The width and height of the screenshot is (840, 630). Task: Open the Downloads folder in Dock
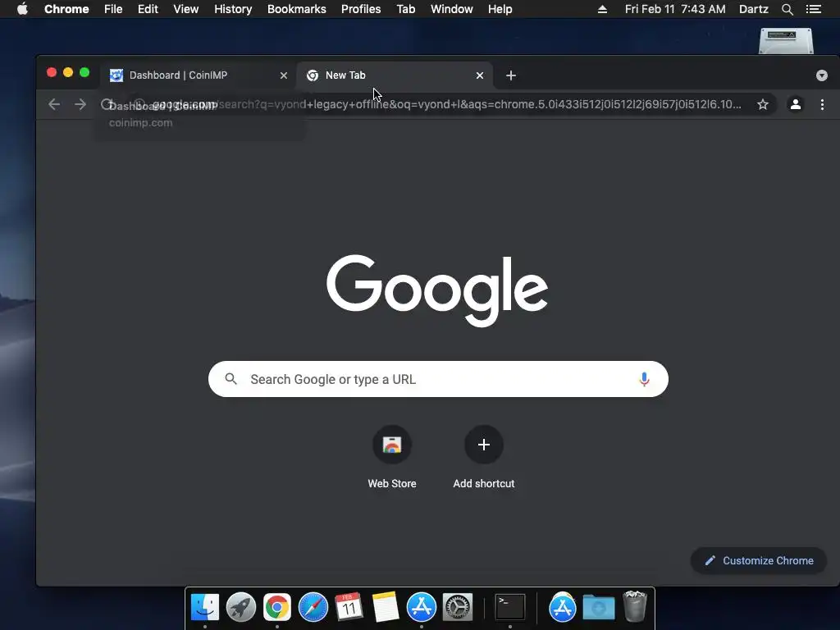598,608
